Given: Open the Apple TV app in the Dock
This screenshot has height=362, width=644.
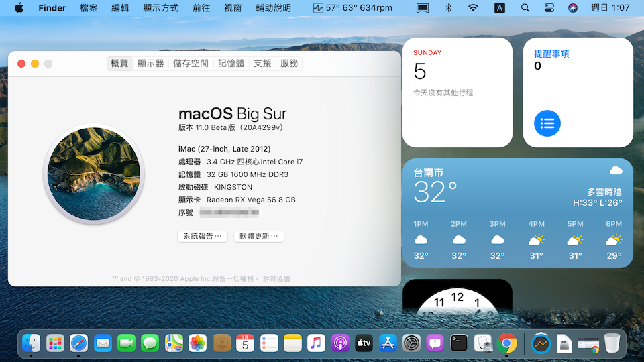Looking at the screenshot, I should [364, 343].
